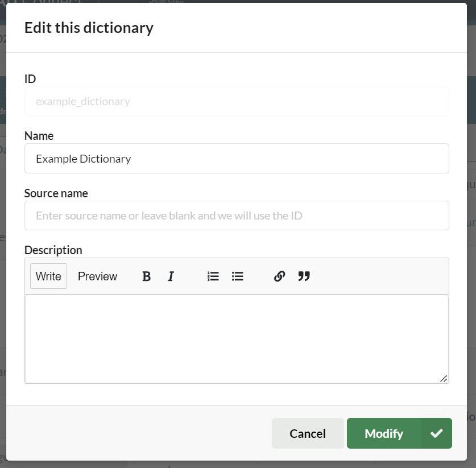Insert a bulleted list in description

pos(238,276)
